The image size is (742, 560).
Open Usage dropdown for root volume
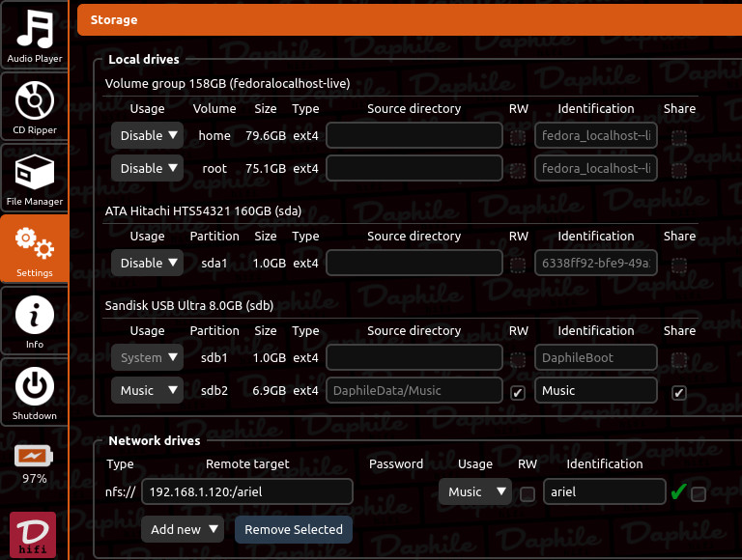pos(147,168)
